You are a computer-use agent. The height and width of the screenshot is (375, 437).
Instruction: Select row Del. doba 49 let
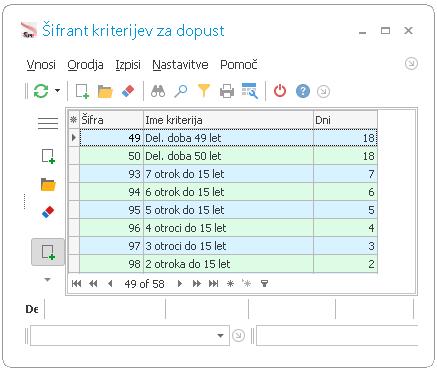tap(228, 138)
